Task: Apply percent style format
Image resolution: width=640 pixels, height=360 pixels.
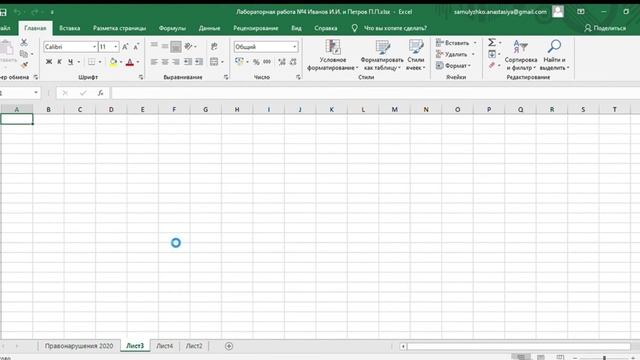Action: (256, 62)
